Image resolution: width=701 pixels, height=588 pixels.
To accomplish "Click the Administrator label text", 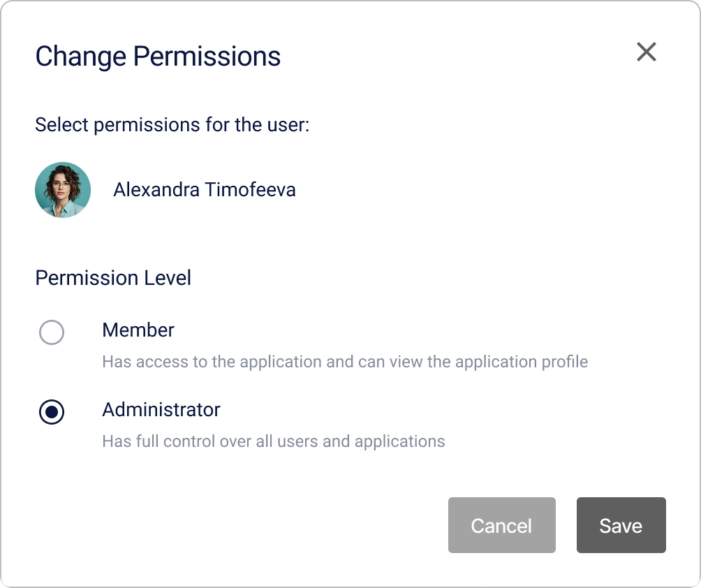I will tap(161, 410).
